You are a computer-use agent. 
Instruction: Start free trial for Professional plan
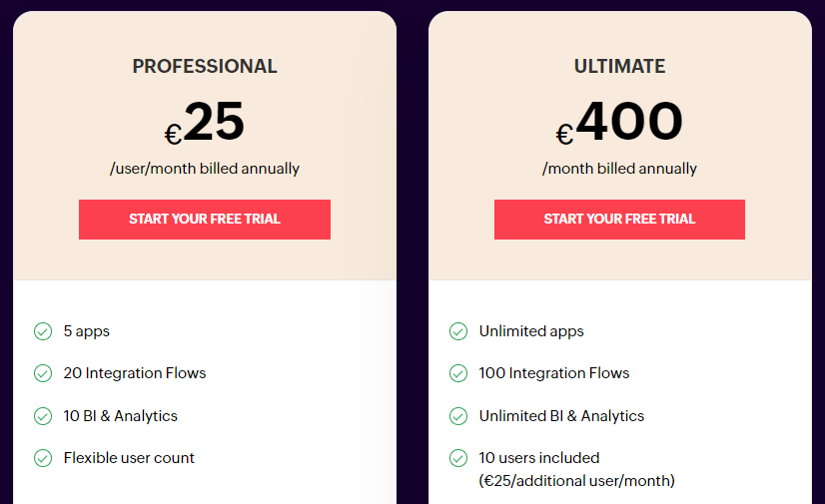pos(205,220)
